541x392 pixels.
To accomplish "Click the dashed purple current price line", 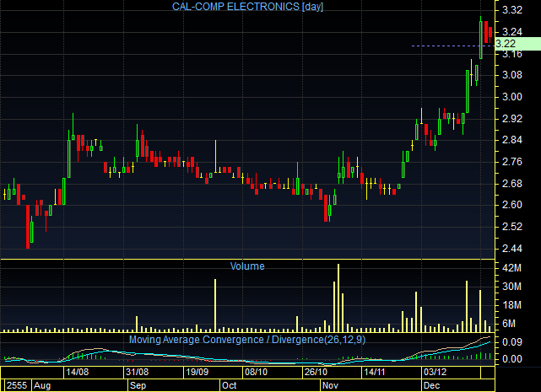I will click(x=453, y=46).
